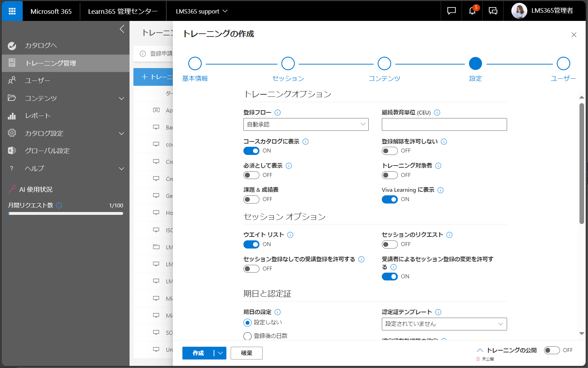Click the カタログ設定 gear icon
Image resolution: width=588 pixels, height=368 pixels.
pos(12,133)
